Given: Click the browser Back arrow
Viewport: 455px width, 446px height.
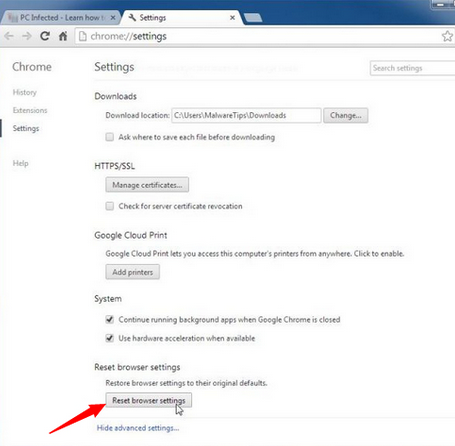Looking at the screenshot, I should click(9, 36).
